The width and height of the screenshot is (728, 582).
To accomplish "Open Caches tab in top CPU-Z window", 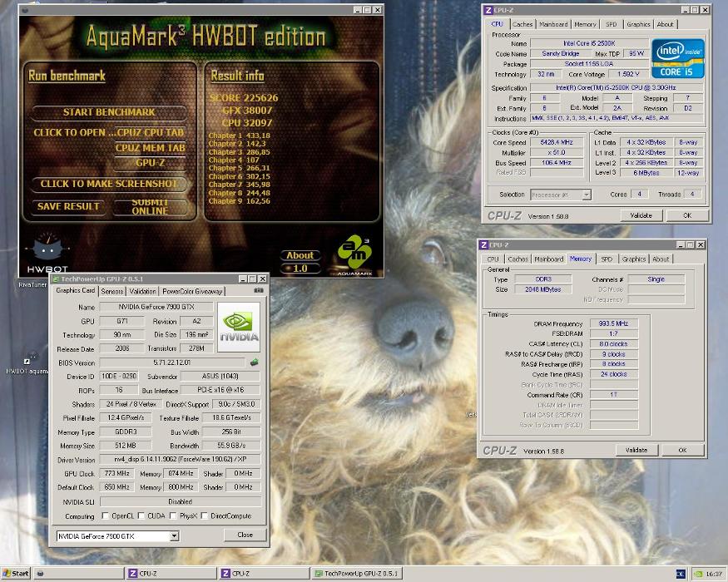I will point(522,24).
